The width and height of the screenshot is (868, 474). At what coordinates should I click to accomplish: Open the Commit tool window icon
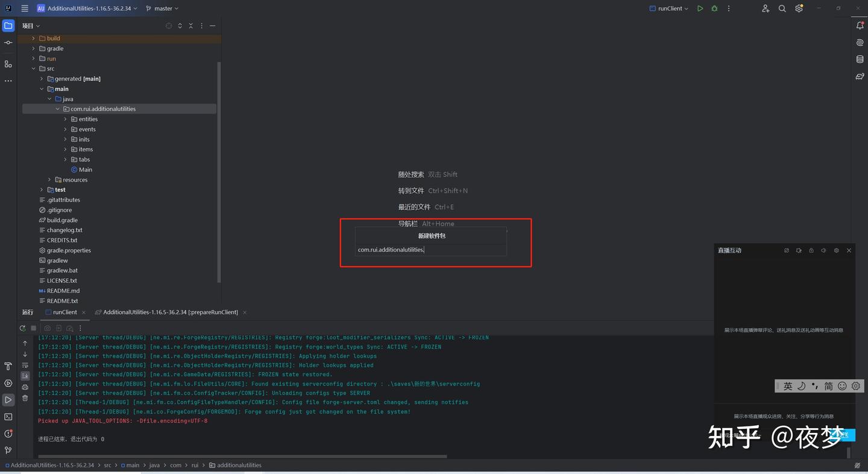coord(8,42)
